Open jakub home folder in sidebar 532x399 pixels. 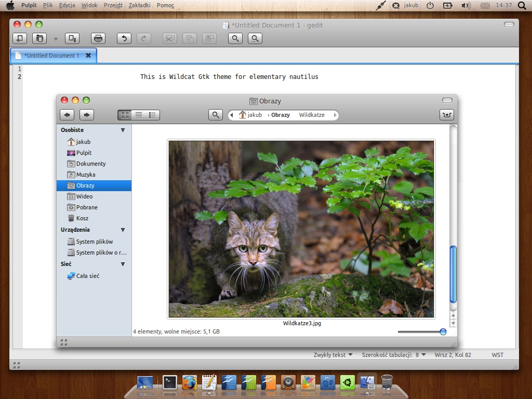pos(94,142)
